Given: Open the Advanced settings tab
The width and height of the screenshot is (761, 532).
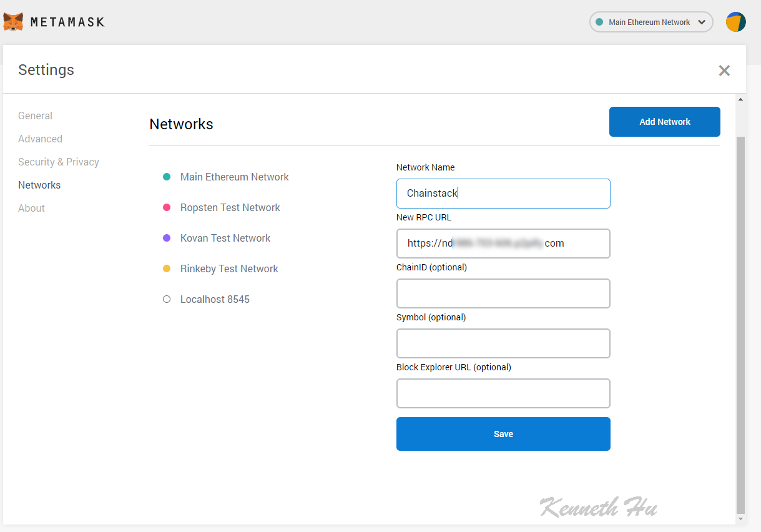Looking at the screenshot, I should (x=40, y=139).
